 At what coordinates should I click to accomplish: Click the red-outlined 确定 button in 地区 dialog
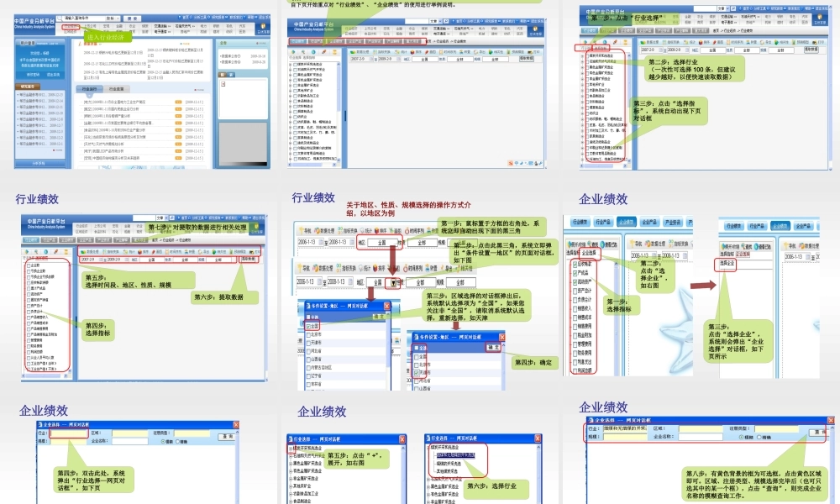(493, 348)
